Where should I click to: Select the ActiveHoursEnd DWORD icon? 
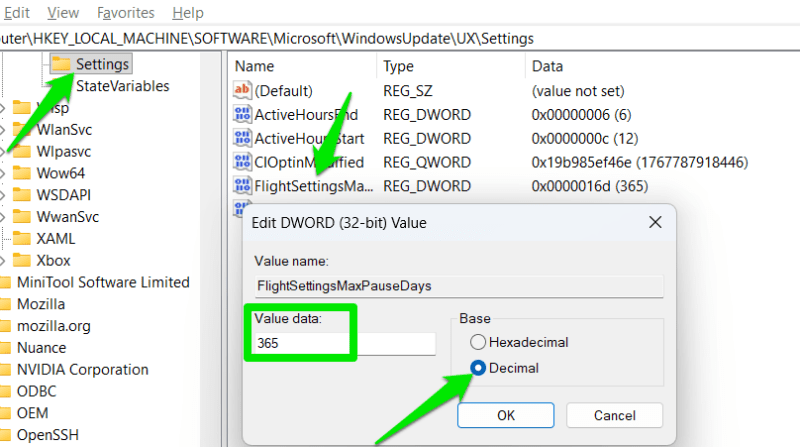point(242,114)
